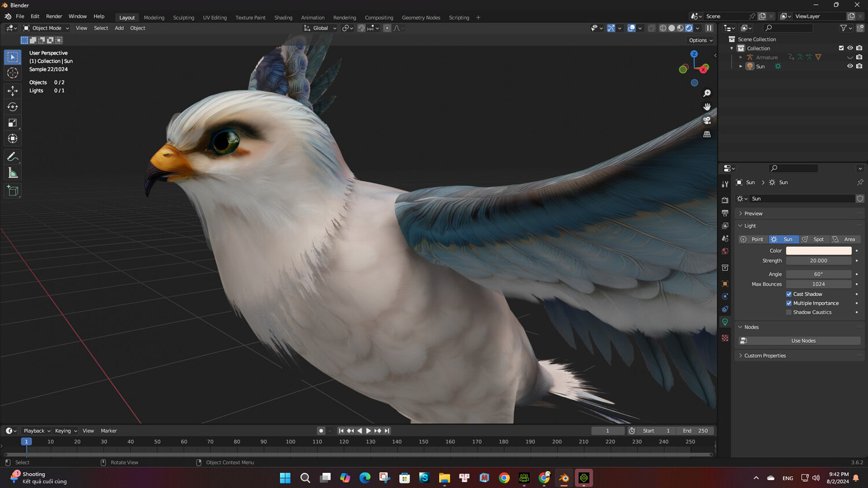The width and height of the screenshot is (868, 488).
Task: Switch perspective/orthographic grid icon
Action: 707,134
